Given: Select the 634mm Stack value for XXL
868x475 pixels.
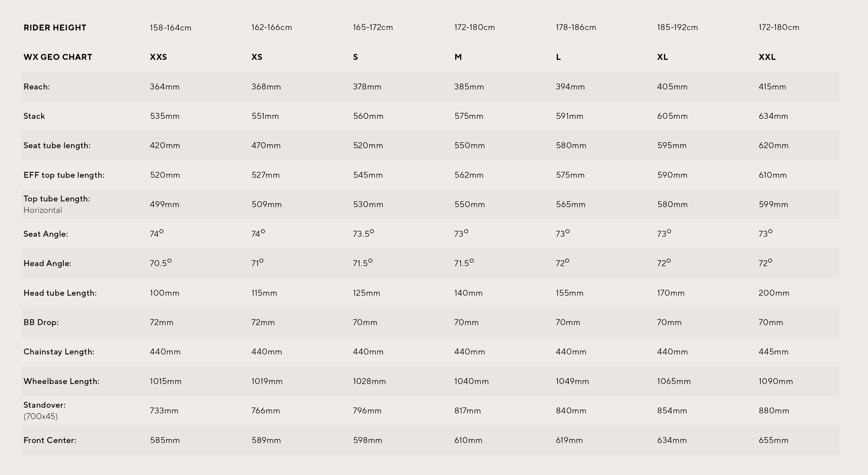Looking at the screenshot, I should pyautogui.click(x=773, y=116).
